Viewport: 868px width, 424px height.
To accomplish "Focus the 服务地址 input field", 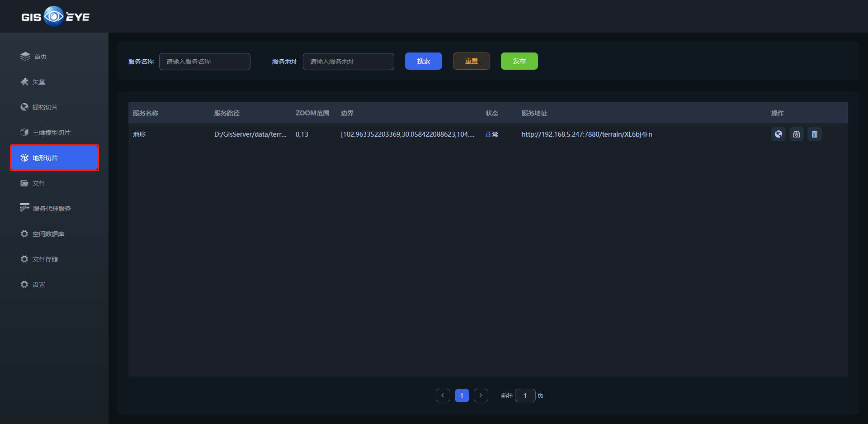I will 349,62.
